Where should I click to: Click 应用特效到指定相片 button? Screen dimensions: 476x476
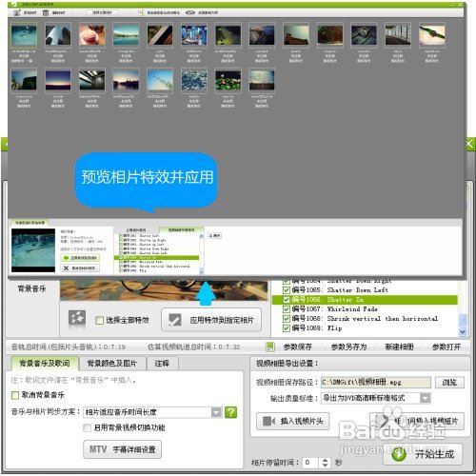[211, 320]
